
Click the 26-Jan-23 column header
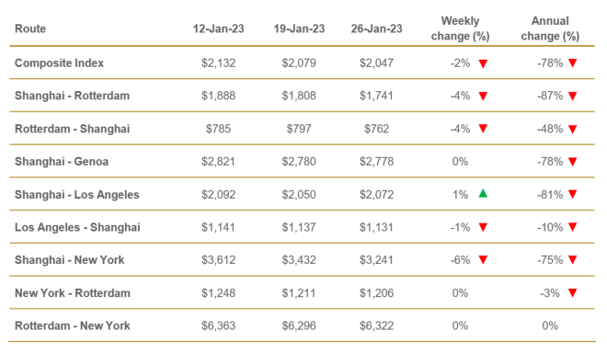coord(376,29)
